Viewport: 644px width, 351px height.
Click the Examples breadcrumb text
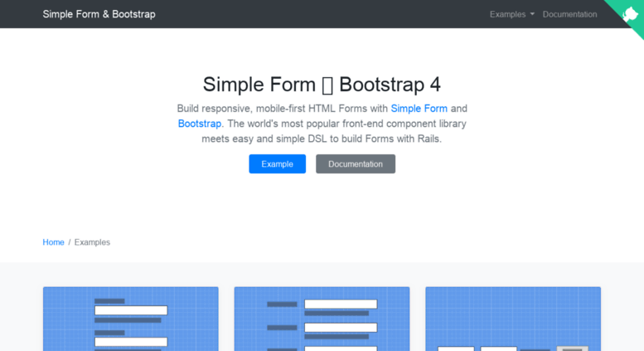pos(92,242)
